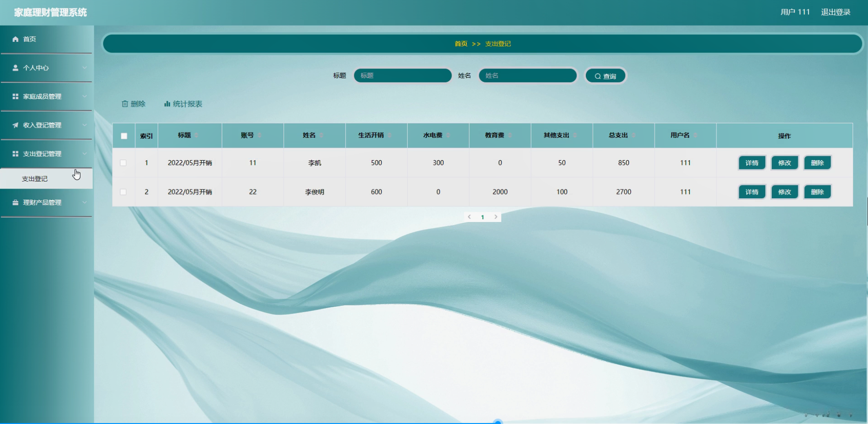Click the 用户 111 label in the header
Image resolution: width=868 pixels, height=424 pixels.
click(x=795, y=12)
